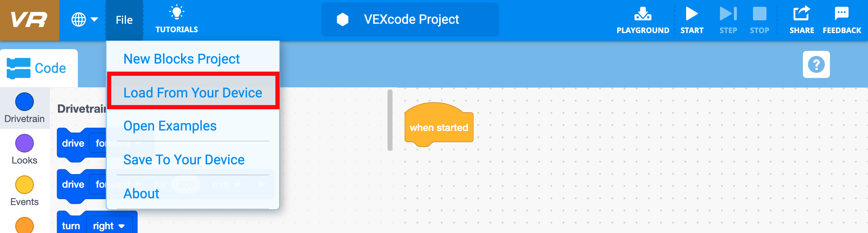Click Open Examples menu entry
This screenshot has height=233, width=868.
170,126
